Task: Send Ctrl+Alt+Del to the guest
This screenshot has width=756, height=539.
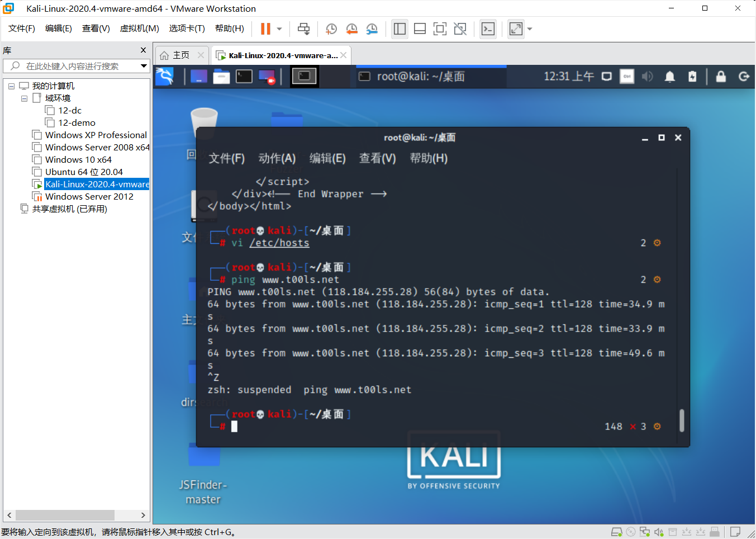Action: click(x=303, y=29)
